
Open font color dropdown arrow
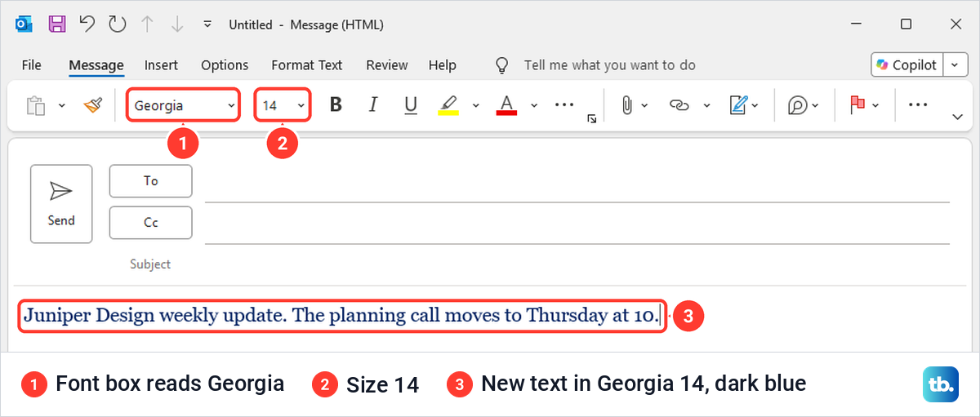535,106
